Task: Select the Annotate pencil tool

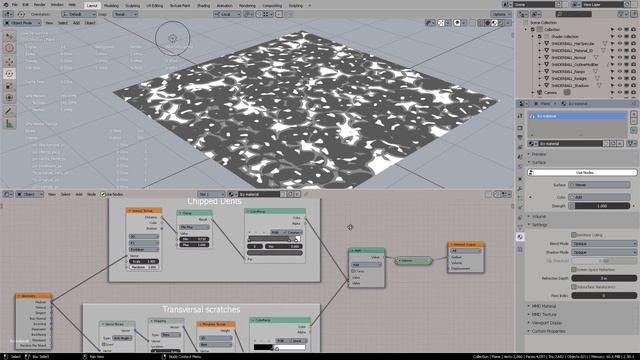Action: [x=9, y=111]
